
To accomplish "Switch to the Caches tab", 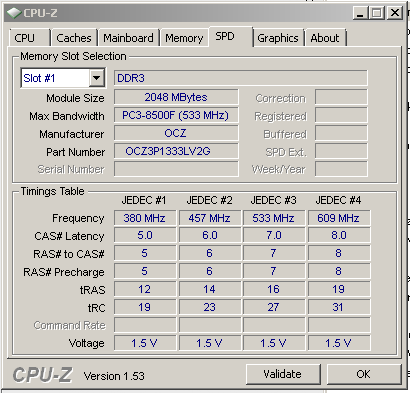I will (74, 38).
